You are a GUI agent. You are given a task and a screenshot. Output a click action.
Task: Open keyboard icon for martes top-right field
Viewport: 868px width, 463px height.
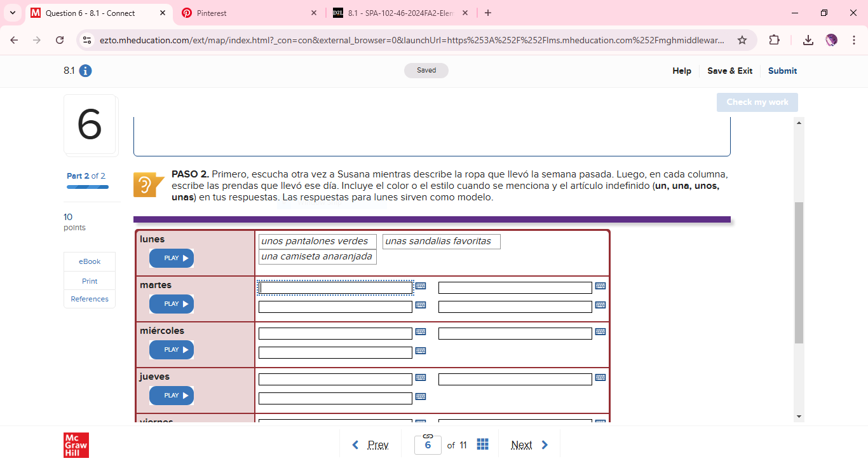(600, 286)
